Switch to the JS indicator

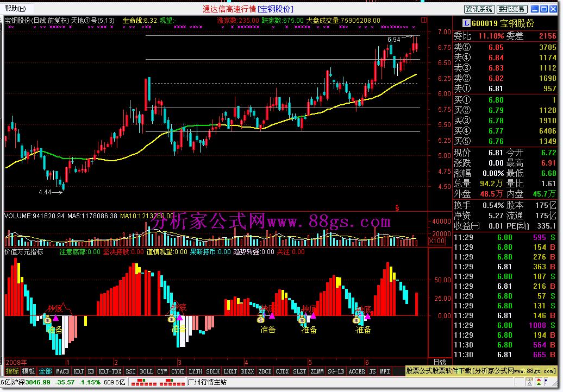[372, 371]
